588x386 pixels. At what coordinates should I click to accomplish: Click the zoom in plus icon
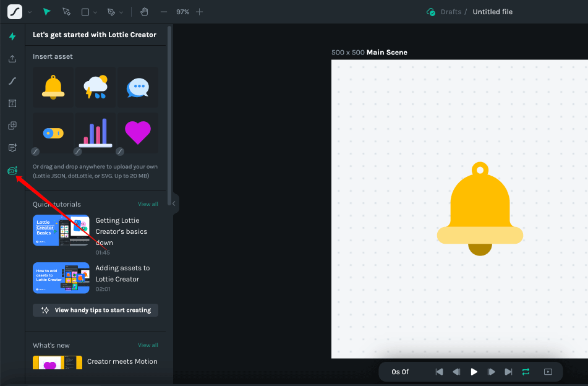tap(199, 12)
